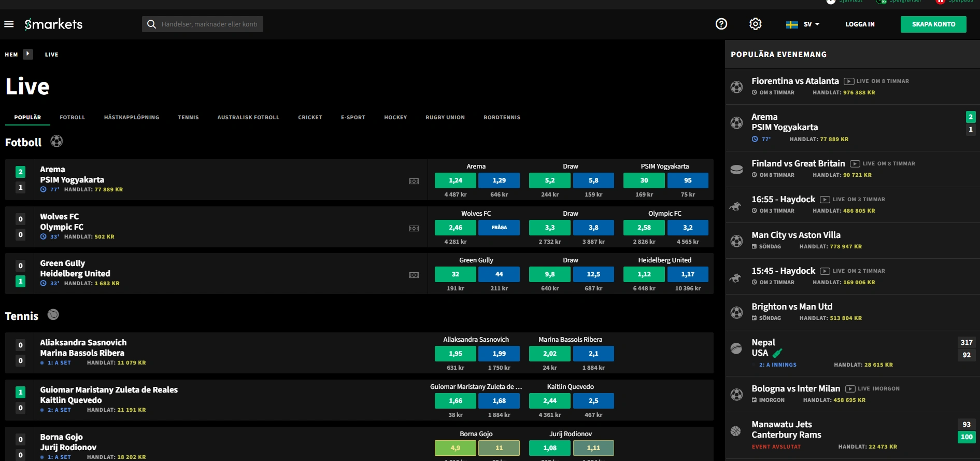Click Heidelberg United back odds 1,12
This screenshot has height=461, width=980.
644,274
